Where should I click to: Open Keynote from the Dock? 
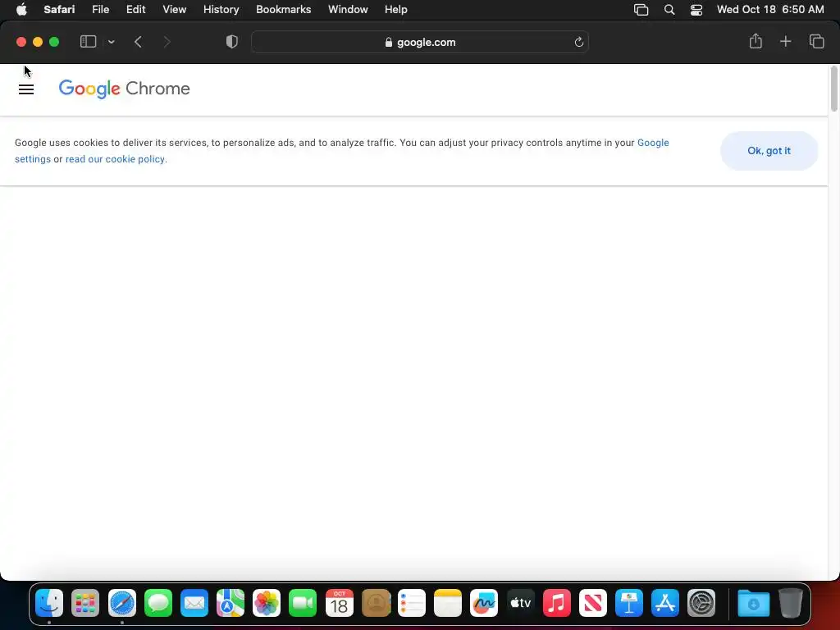629,603
